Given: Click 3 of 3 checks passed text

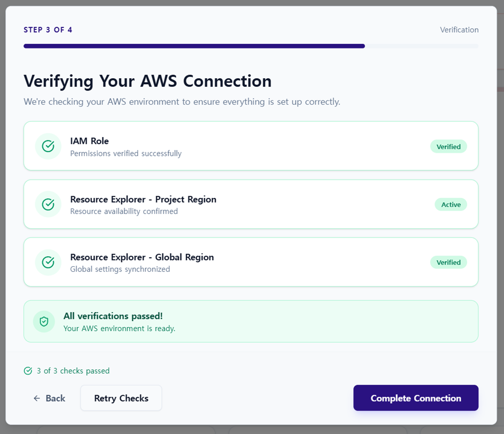Looking at the screenshot, I should tap(73, 371).
